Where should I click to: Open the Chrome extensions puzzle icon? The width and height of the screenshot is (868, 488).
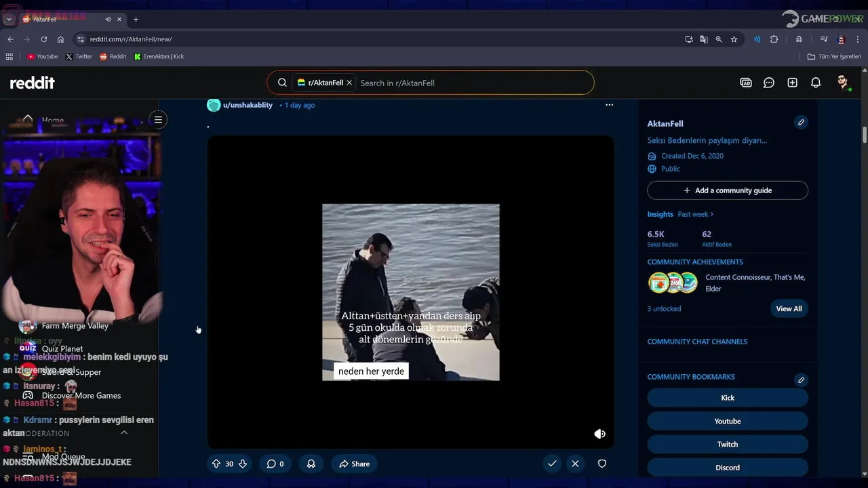point(774,39)
